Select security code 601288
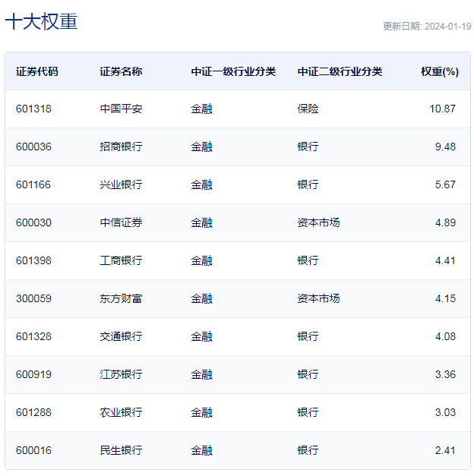Image resolution: width=474 pixels, height=476 pixels. 33,412
